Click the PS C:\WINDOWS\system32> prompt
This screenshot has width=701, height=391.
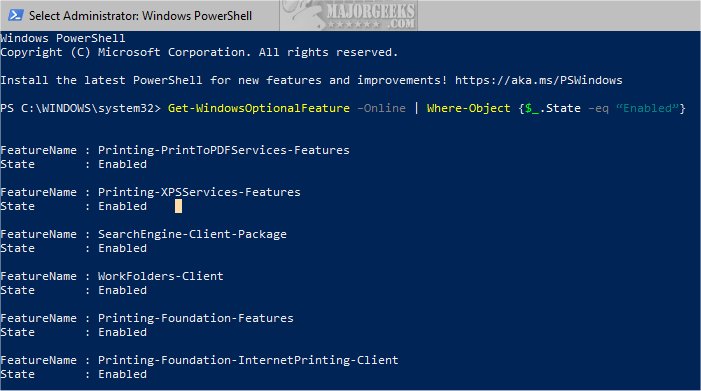[80, 108]
